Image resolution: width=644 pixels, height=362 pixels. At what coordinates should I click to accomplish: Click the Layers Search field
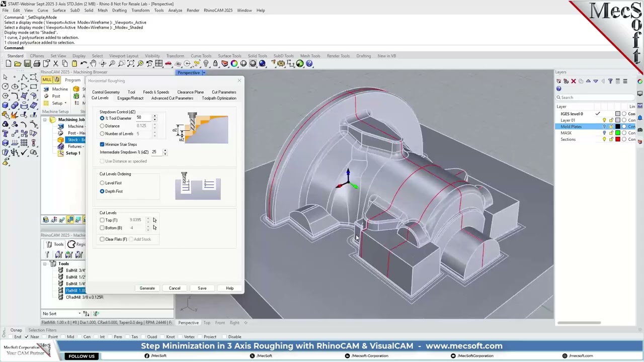(596, 98)
